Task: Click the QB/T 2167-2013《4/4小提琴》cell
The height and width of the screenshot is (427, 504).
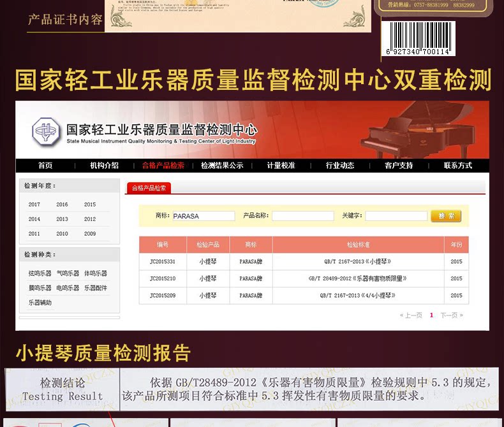Action: 358,295
